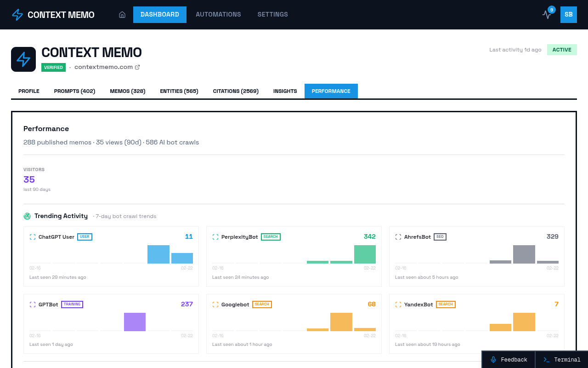
Task: Click the terminal prompt icon on the Terminal button
Action: pos(546,360)
